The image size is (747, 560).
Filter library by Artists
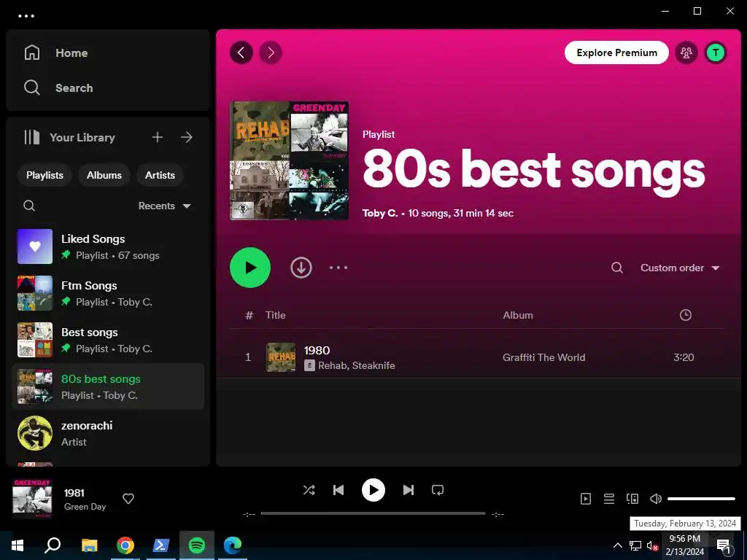[160, 175]
